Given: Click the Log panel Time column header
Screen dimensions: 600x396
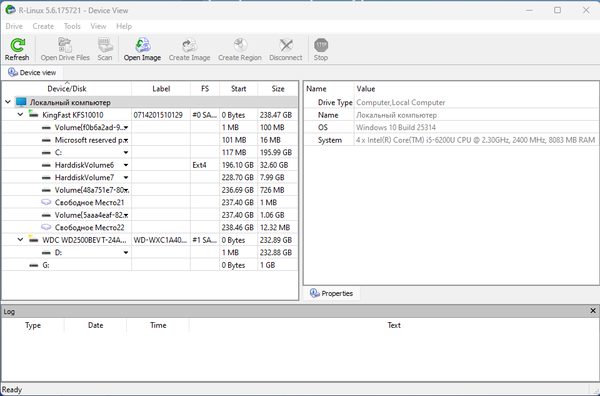Looking at the screenshot, I should click(158, 325).
